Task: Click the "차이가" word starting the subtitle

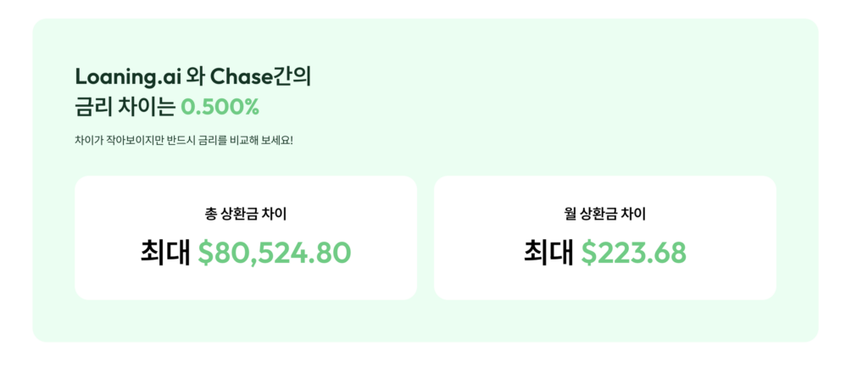Action: pyautogui.click(x=89, y=140)
